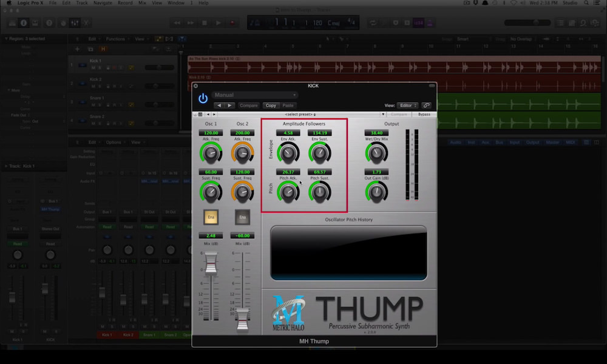Close the KICK plugin window

(x=195, y=86)
